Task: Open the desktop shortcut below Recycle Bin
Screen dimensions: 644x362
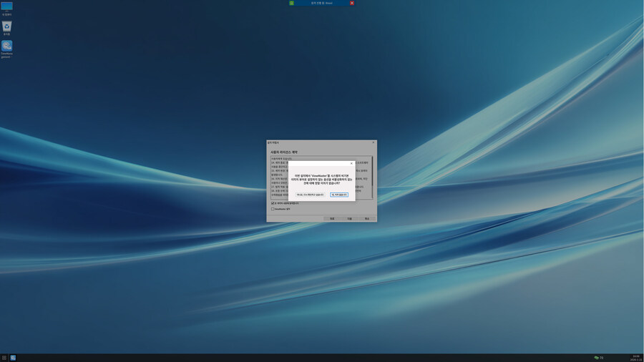Action: 6,46
